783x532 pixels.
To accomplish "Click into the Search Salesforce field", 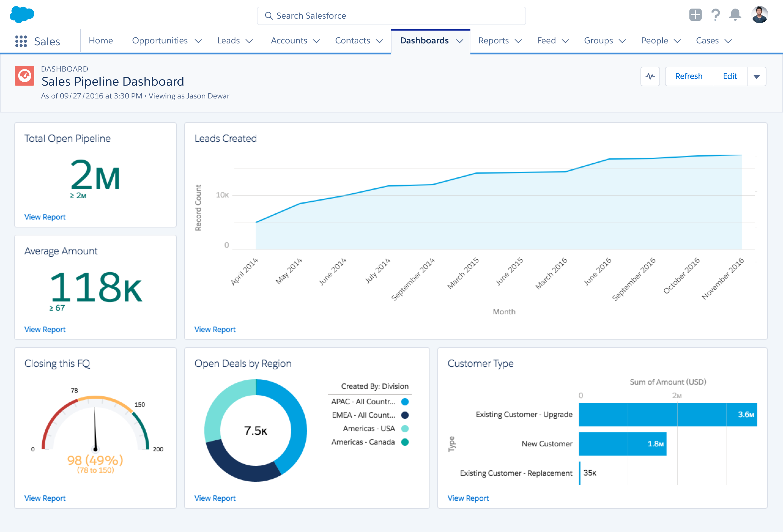I will pyautogui.click(x=391, y=16).
